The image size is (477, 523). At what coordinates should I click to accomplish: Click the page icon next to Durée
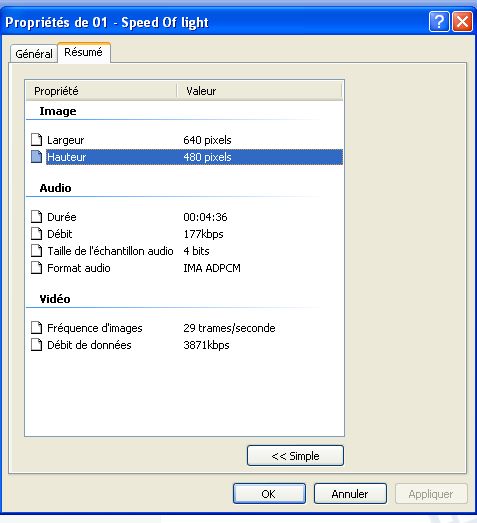coord(36,217)
